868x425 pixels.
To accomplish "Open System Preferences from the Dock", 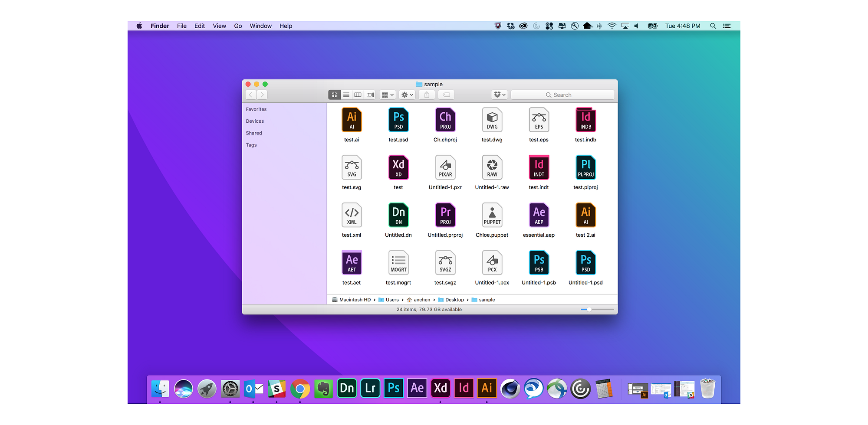I will (230, 389).
